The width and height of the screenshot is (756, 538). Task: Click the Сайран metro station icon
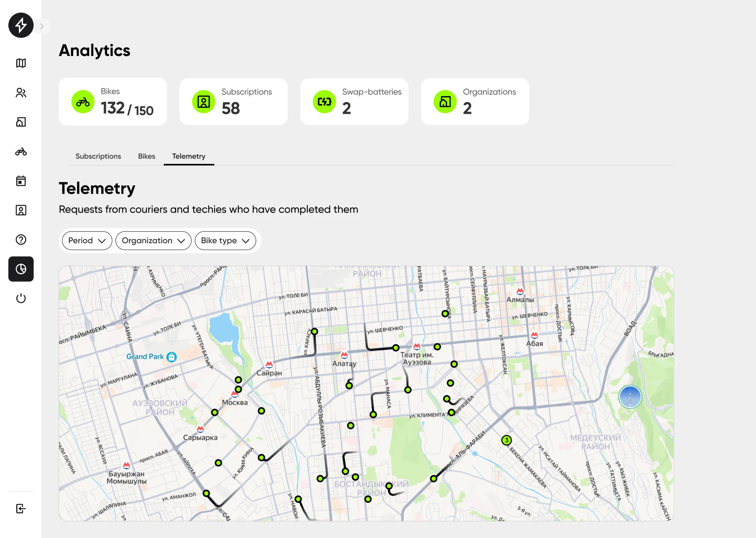coord(269,364)
